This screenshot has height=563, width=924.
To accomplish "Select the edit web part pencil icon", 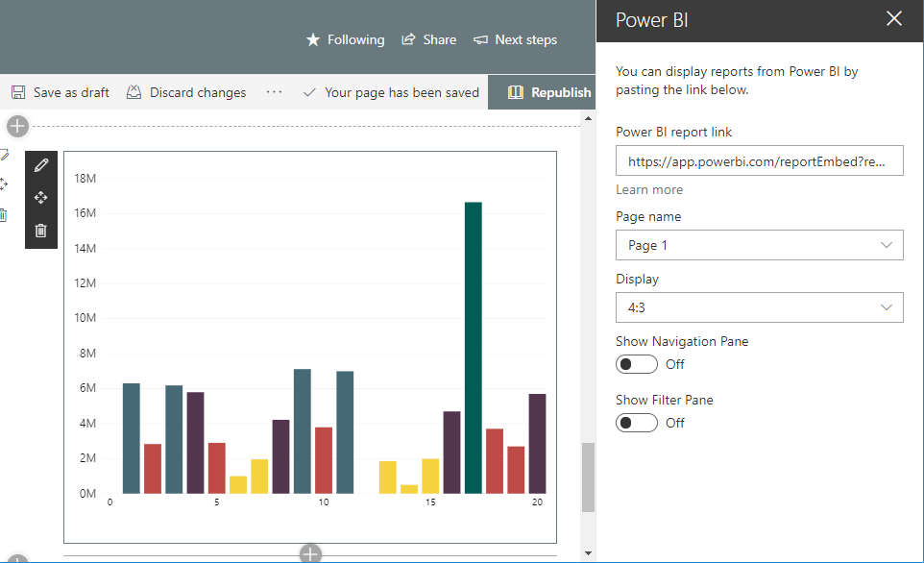I will click(40, 164).
